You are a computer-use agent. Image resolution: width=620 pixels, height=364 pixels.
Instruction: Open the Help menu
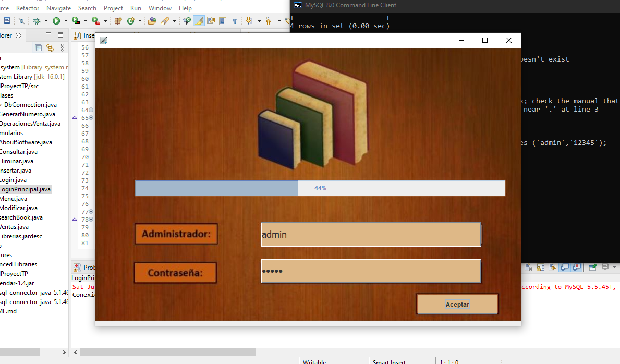[x=185, y=8]
